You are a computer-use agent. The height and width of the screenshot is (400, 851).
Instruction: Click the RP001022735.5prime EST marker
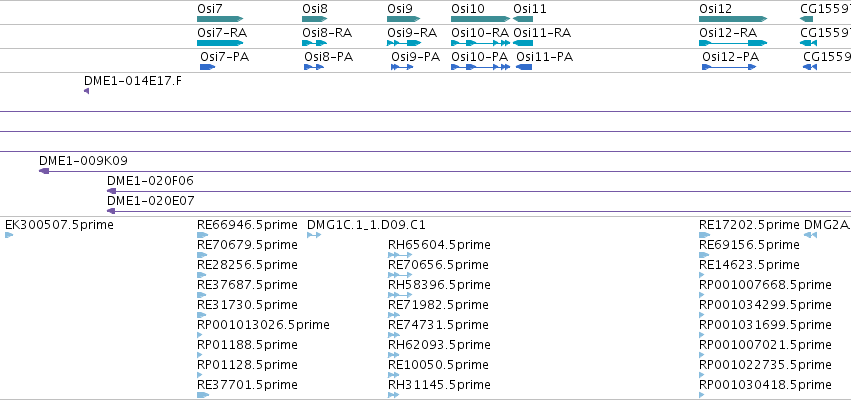702,375
